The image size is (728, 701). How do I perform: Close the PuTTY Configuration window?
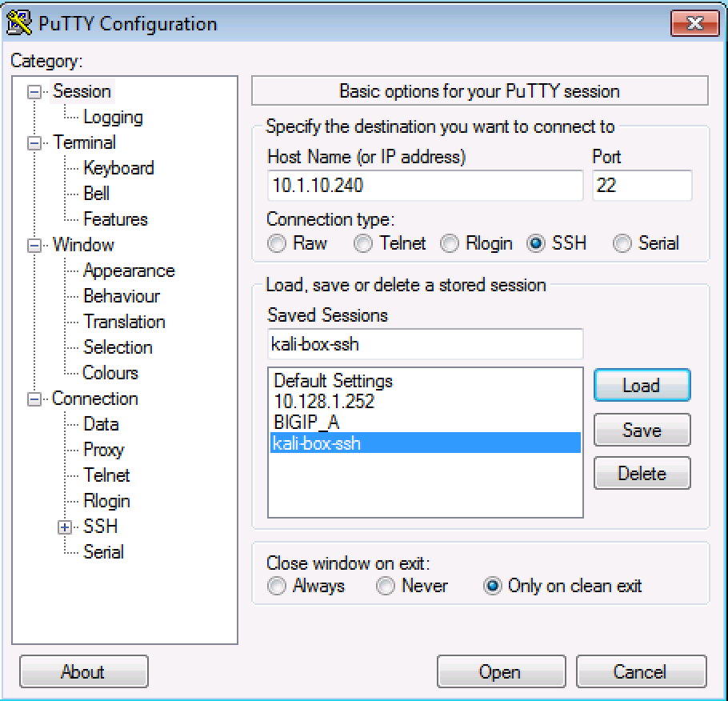click(694, 22)
